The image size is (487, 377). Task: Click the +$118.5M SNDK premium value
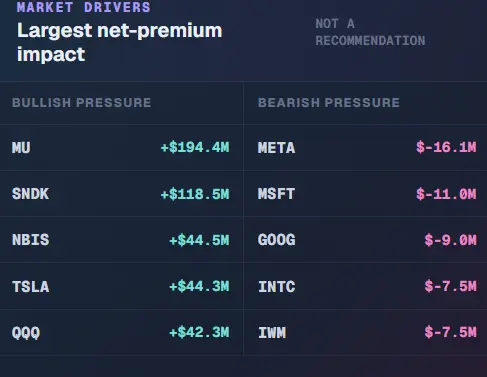point(195,194)
